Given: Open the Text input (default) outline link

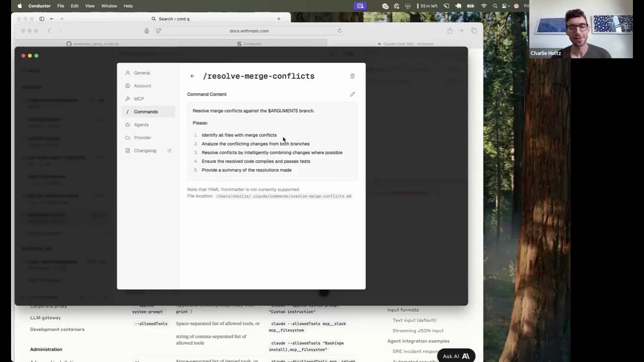Looking at the screenshot, I should (x=415, y=320).
